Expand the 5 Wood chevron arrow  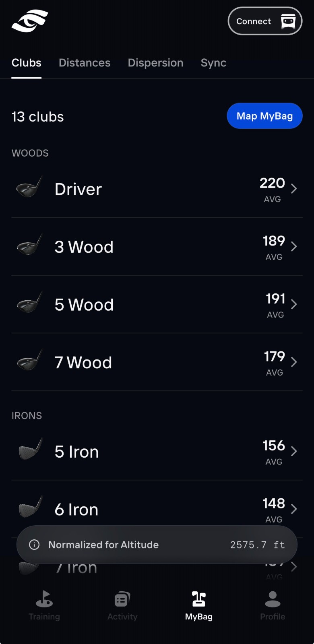tap(294, 304)
